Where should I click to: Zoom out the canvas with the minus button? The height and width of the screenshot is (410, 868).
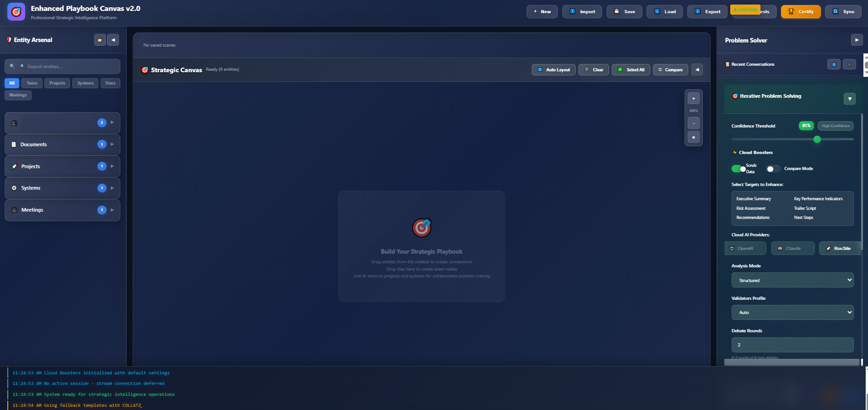[694, 123]
